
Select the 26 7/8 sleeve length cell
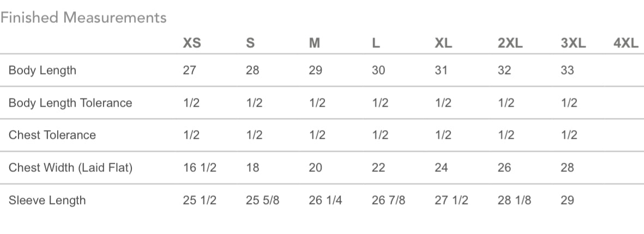[388, 200]
